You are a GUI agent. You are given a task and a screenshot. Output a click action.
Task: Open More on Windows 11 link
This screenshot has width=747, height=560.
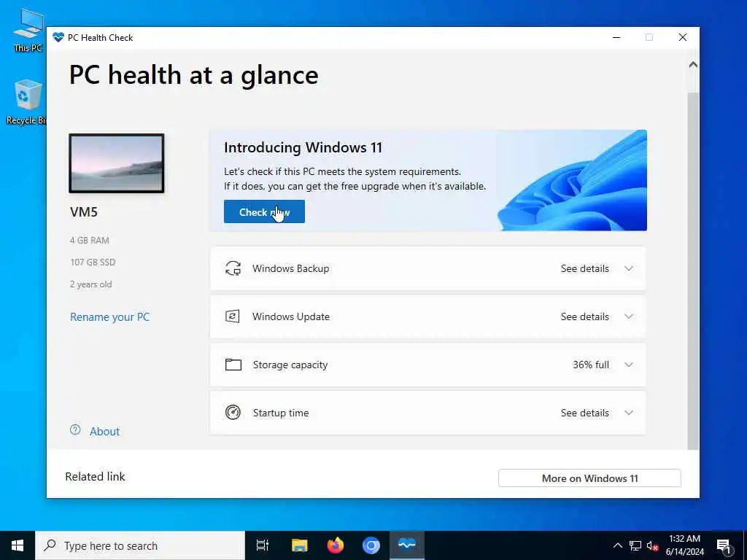point(589,478)
